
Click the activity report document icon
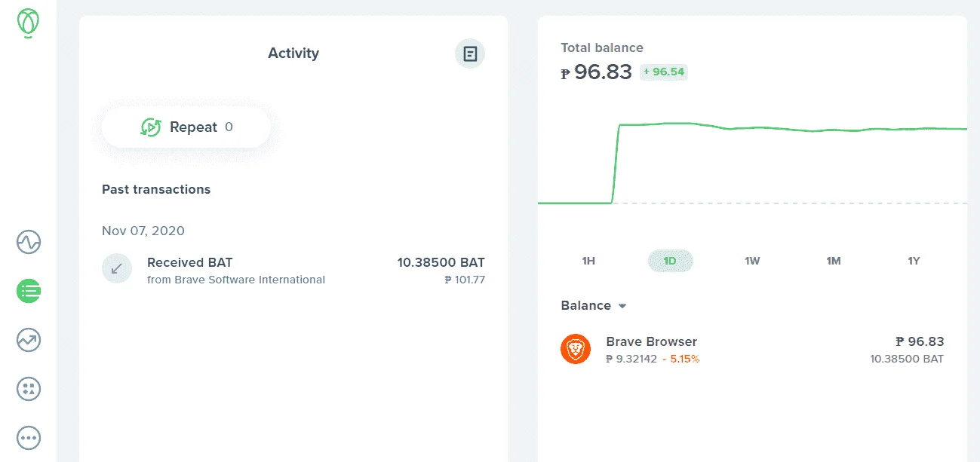tap(470, 54)
